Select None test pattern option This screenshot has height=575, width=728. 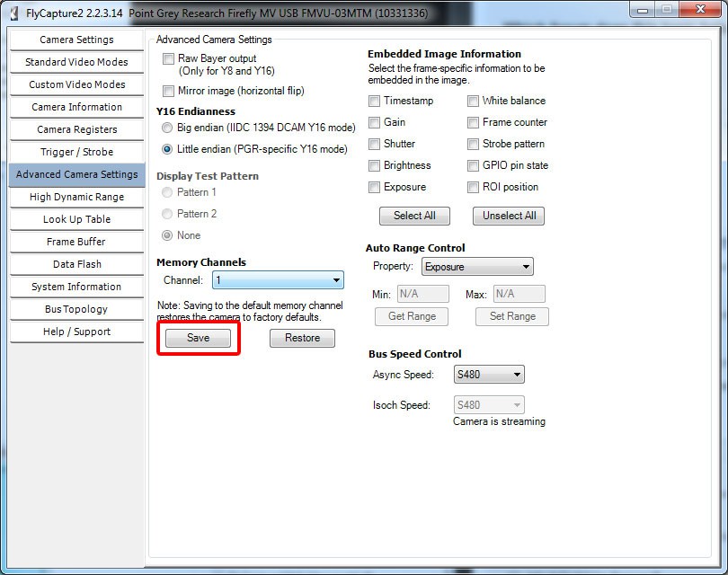point(166,235)
